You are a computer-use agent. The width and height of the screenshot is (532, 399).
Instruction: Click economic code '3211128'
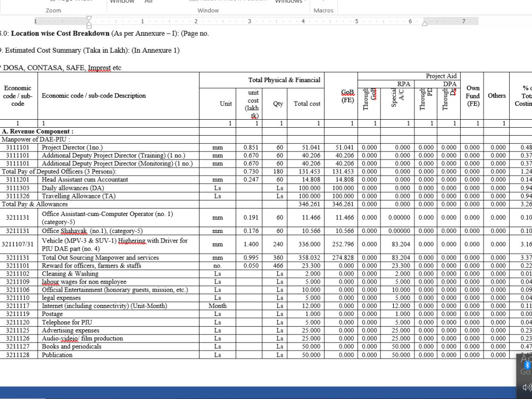click(x=18, y=355)
